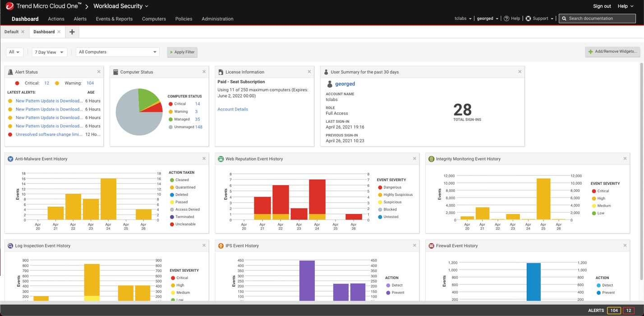Image resolution: width=644 pixels, height=316 pixels.
Task: Close the License Information widget
Action: [309, 72]
